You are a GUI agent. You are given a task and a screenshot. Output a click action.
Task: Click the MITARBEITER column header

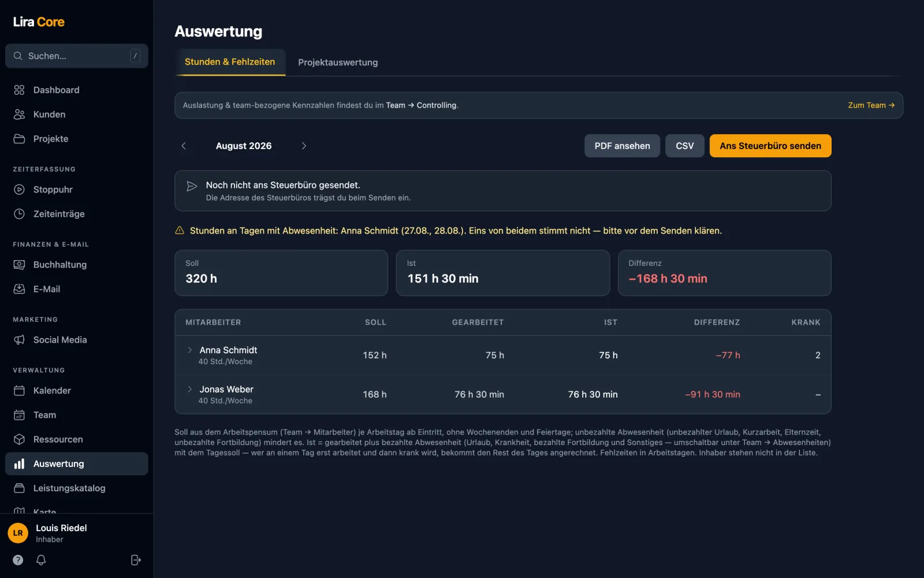coord(213,323)
